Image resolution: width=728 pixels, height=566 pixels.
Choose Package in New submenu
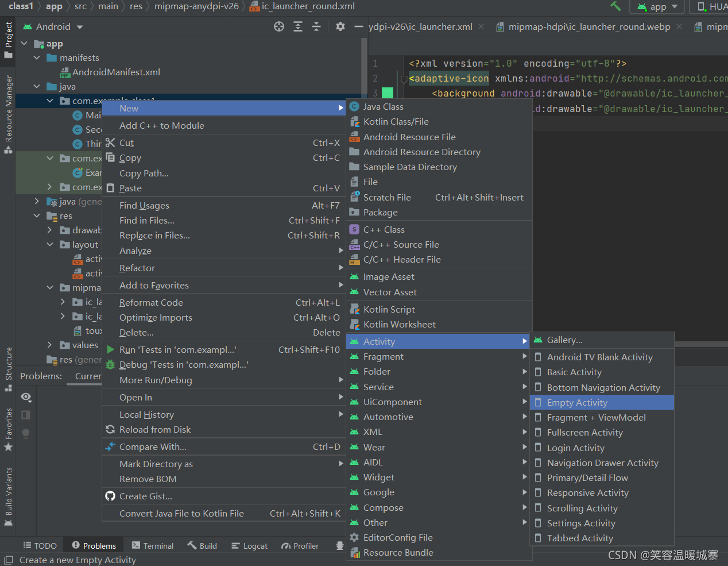439,213
